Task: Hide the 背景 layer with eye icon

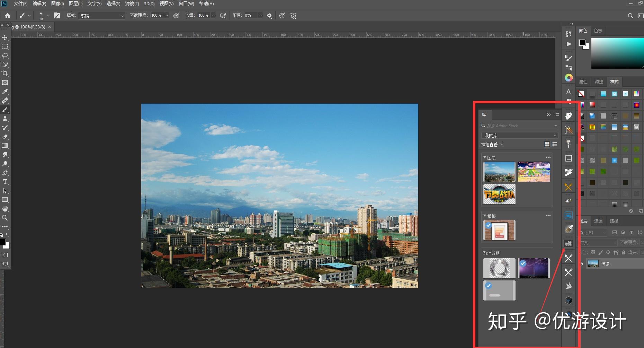Action: point(582,264)
